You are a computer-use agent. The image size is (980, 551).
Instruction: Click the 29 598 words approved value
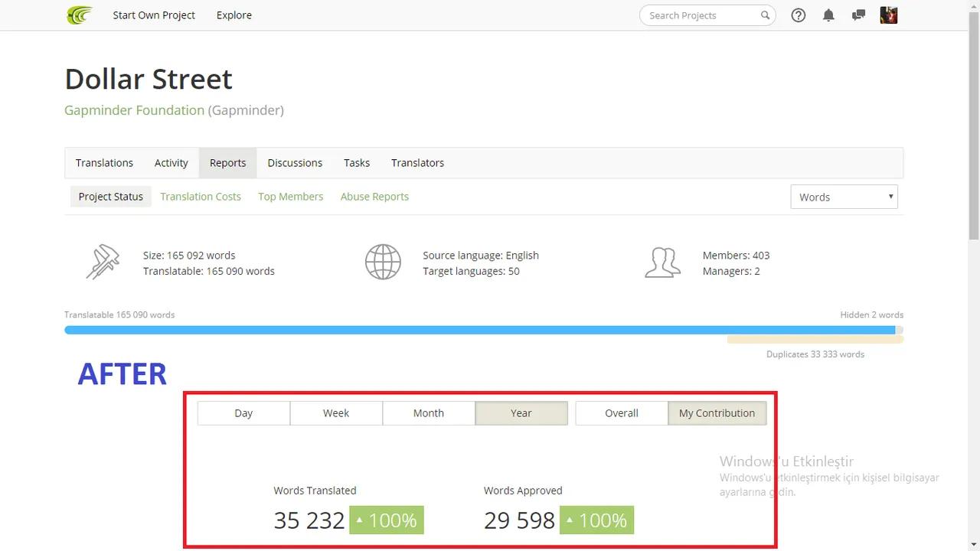click(519, 520)
